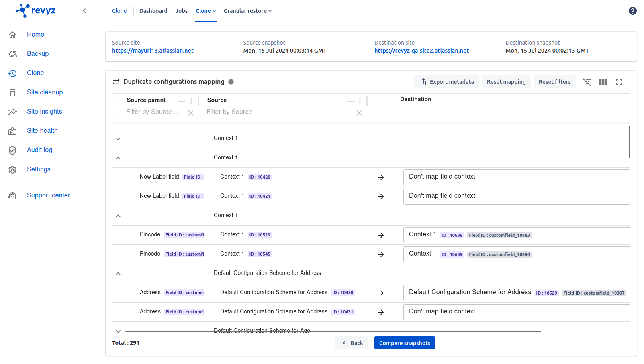Clear the Source parent filter
This screenshot has width=644, height=364.
[x=191, y=113]
